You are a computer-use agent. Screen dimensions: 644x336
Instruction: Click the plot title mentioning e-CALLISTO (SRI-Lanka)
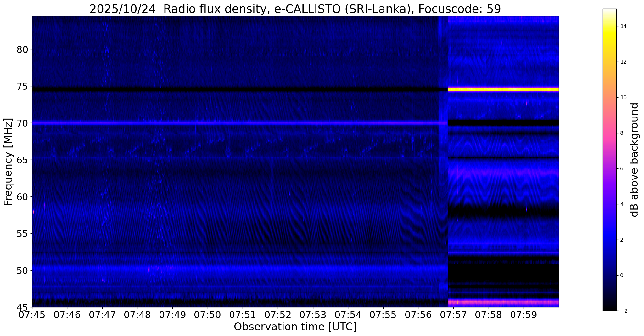(x=295, y=9)
